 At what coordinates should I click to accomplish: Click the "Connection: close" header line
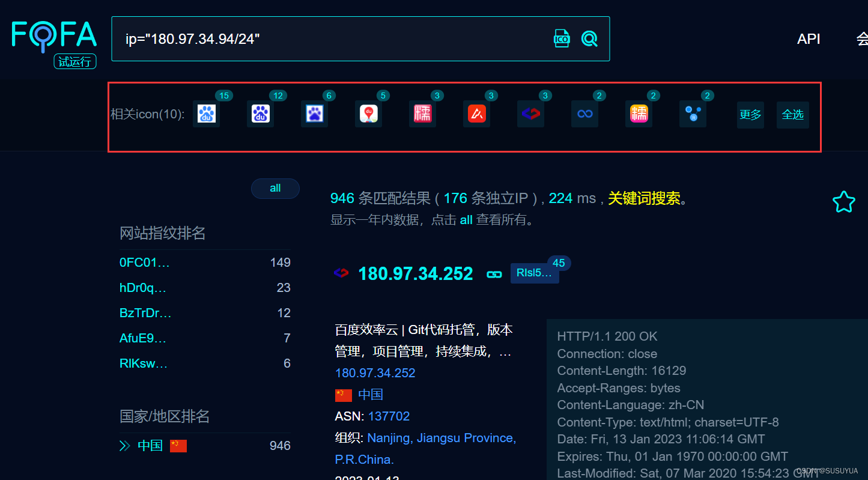click(x=607, y=354)
